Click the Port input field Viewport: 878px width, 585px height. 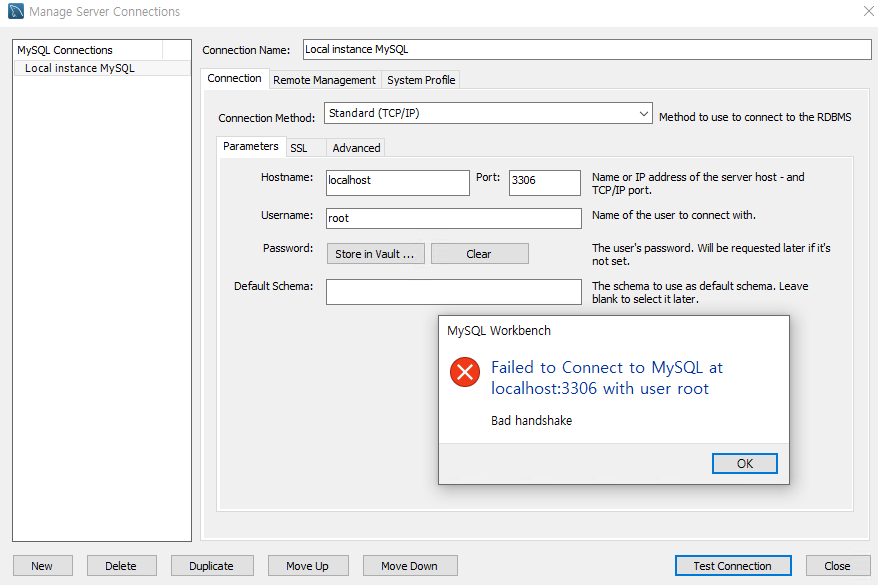544,182
